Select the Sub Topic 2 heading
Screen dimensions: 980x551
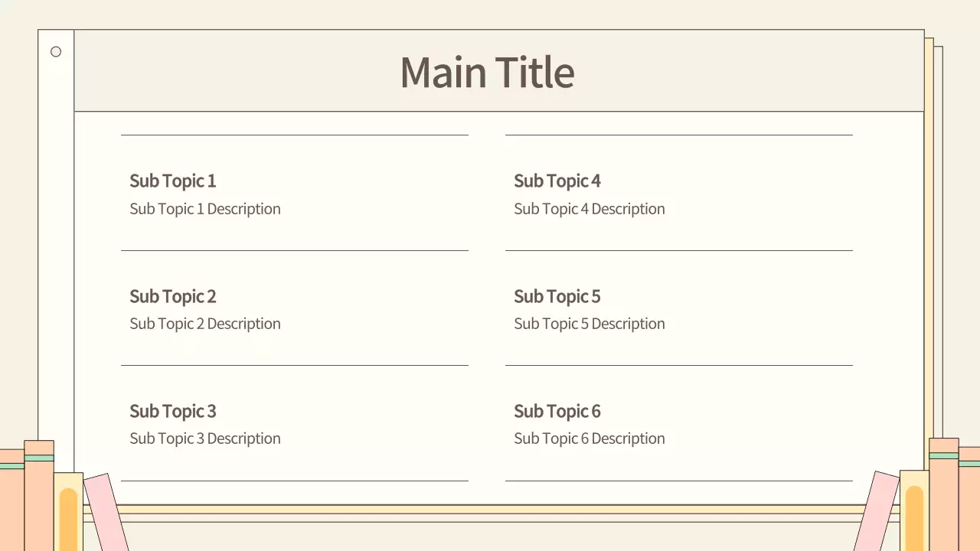(172, 296)
